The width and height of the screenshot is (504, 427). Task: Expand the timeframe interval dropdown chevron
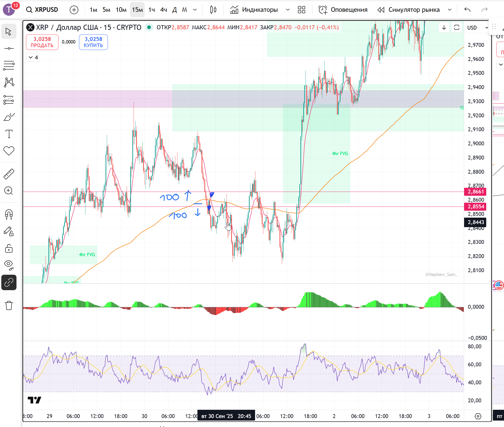coord(195,10)
